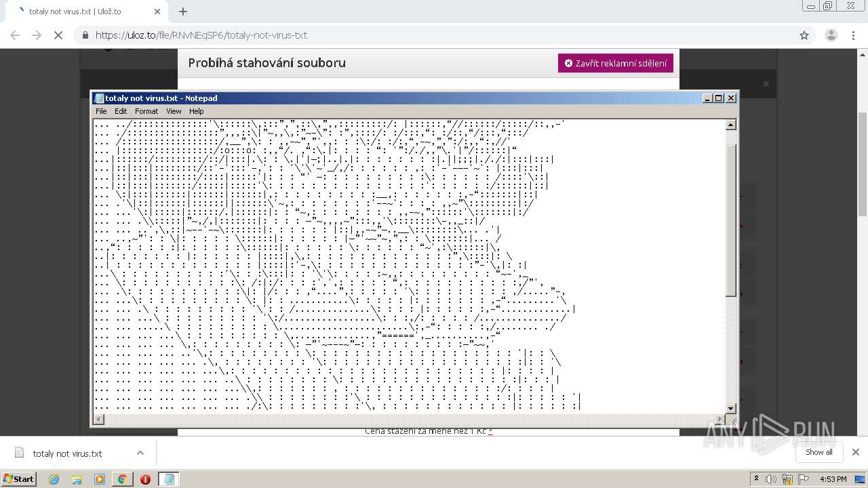Image resolution: width=868 pixels, height=488 pixels.
Task: Click the Notepad title bar icon
Action: (x=99, y=98)
